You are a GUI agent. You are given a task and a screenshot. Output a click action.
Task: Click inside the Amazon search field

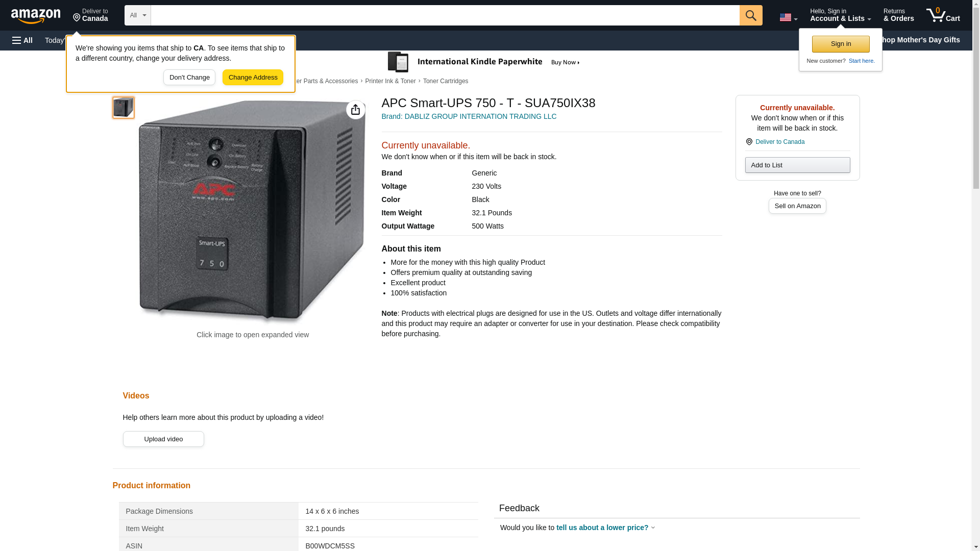(x=444, y=15)
